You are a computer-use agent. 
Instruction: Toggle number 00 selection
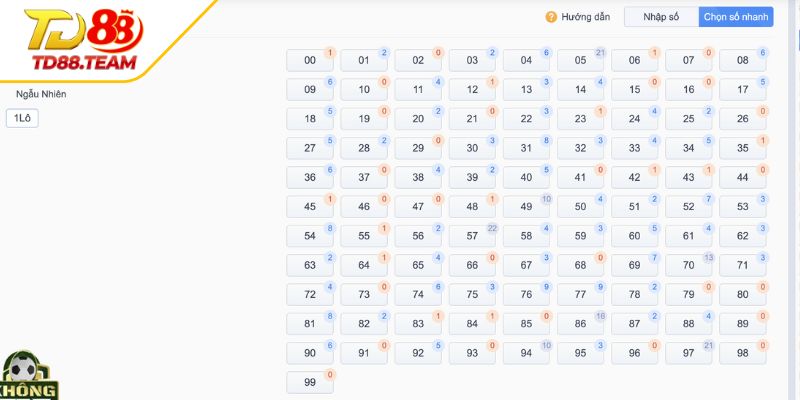(310, 61)
